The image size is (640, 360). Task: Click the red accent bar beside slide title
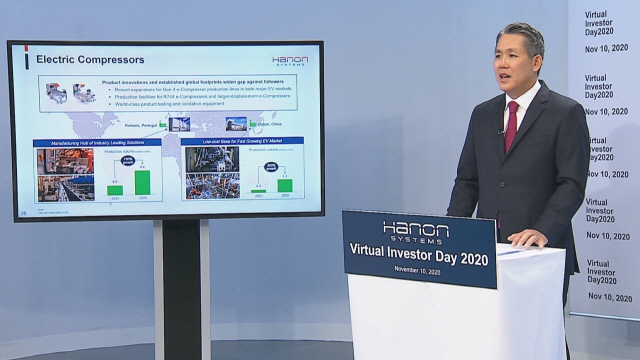point(27,48)
